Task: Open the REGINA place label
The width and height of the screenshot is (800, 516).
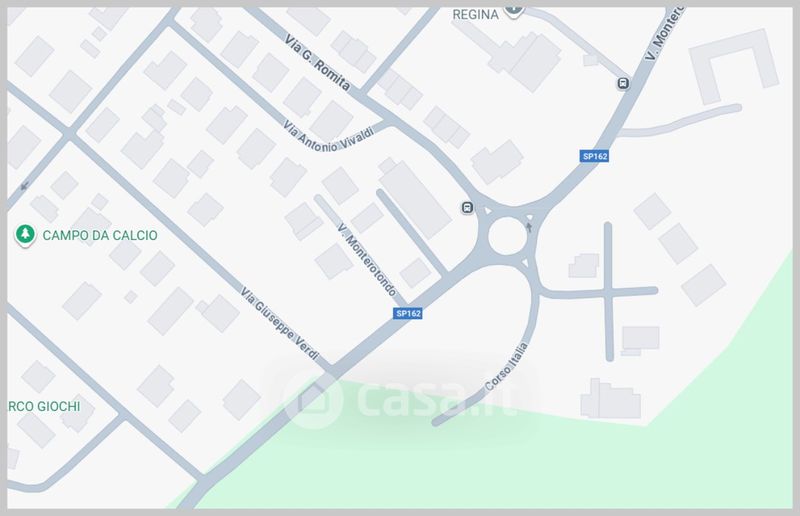Action: 476,15
